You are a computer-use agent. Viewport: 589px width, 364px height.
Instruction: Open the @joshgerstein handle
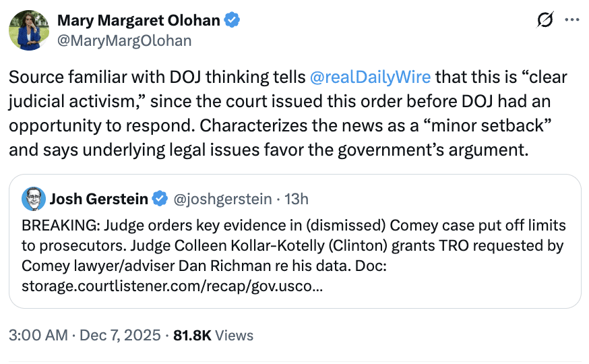pyautogui.click(x=223, y=199)
